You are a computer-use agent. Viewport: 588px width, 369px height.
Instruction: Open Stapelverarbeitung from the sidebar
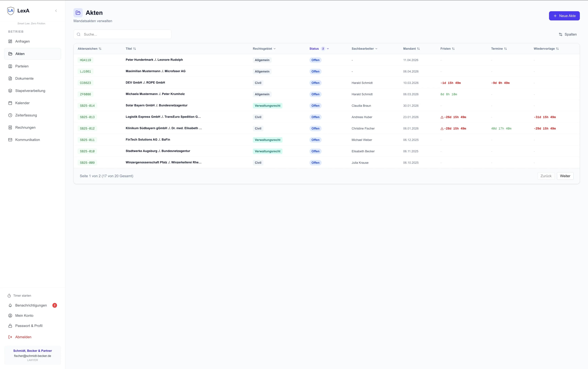[x=30, y=91]
